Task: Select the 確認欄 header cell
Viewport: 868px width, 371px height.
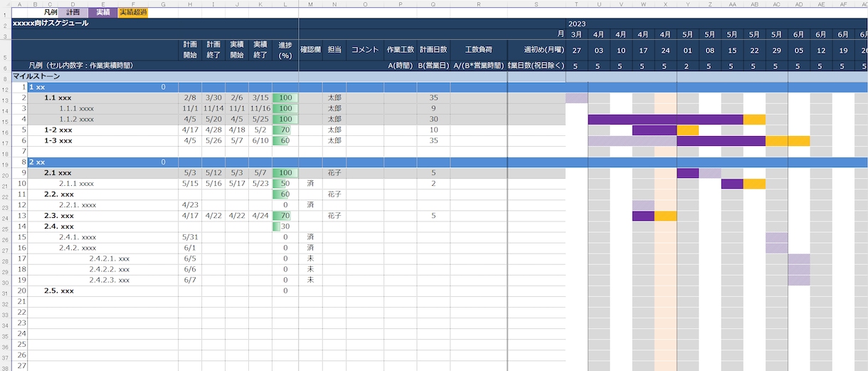Action: (310, 50)
